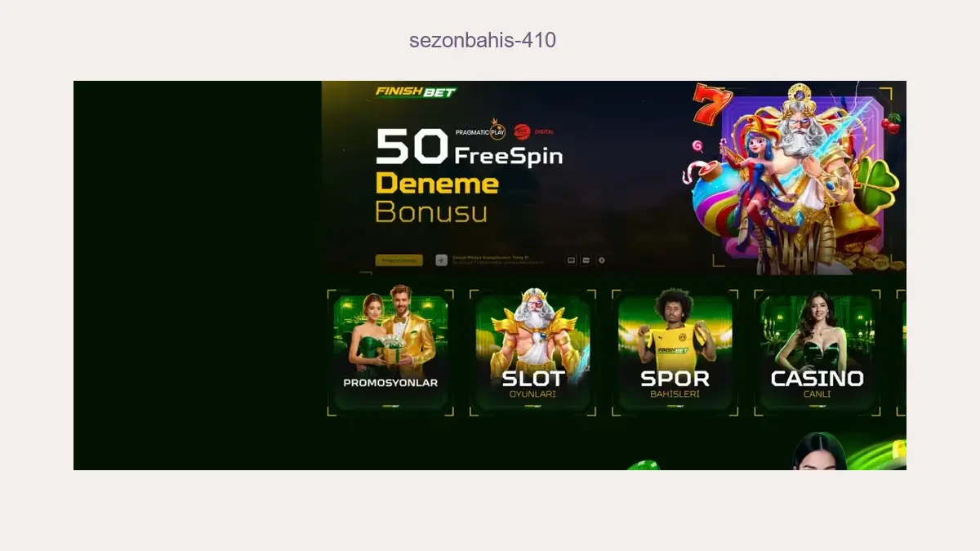This screenshot has width=980, height=551.
Task: Click the Deneme Bonusu banner text
Action: pyautogui.click(x=436, y=198)
